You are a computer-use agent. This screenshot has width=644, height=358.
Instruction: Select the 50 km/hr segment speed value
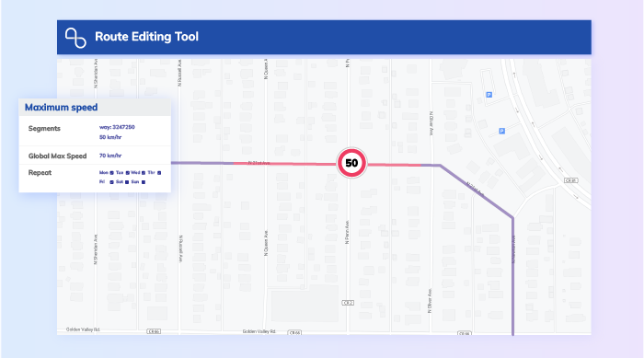pos(110,137)
